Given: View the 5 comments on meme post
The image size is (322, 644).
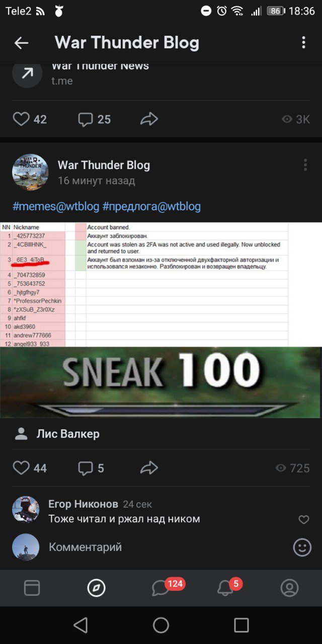Looking at the screenshot, I should [x=86, y=468].
